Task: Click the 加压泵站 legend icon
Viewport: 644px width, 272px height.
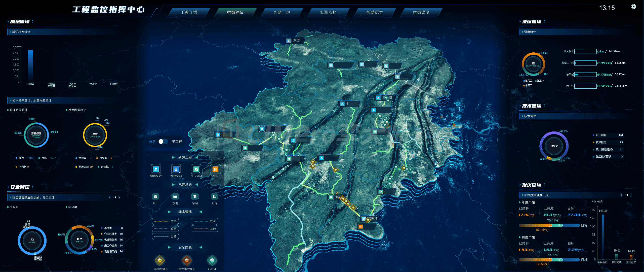Action: pos(196,169)
